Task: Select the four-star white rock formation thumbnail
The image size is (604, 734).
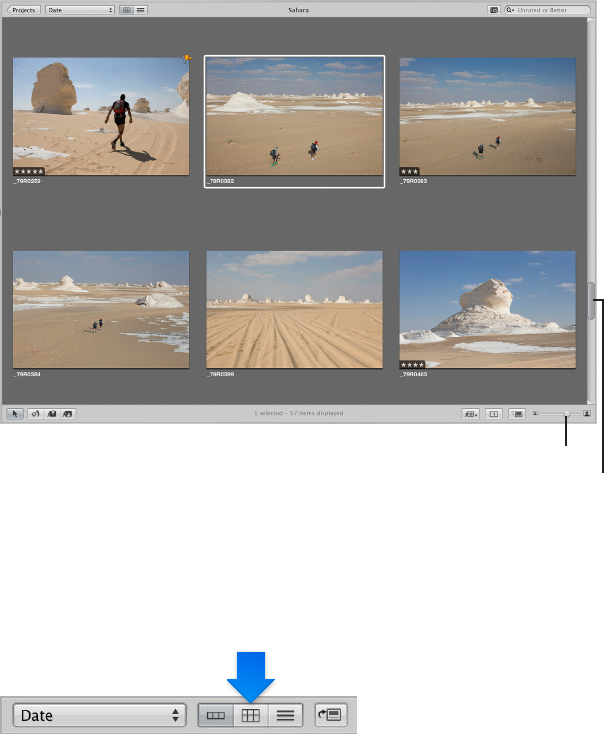Action: pyautogui.click(x=487, y=309)
